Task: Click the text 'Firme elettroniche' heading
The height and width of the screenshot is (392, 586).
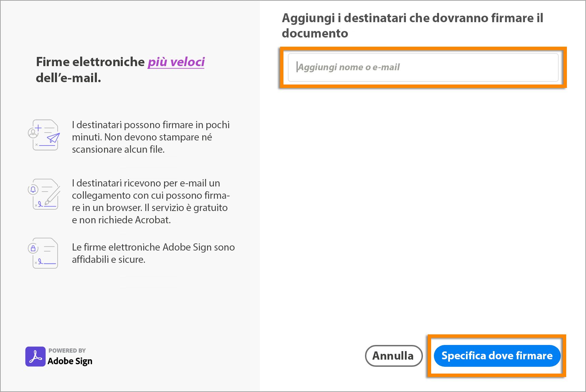Action: [90, 62]
